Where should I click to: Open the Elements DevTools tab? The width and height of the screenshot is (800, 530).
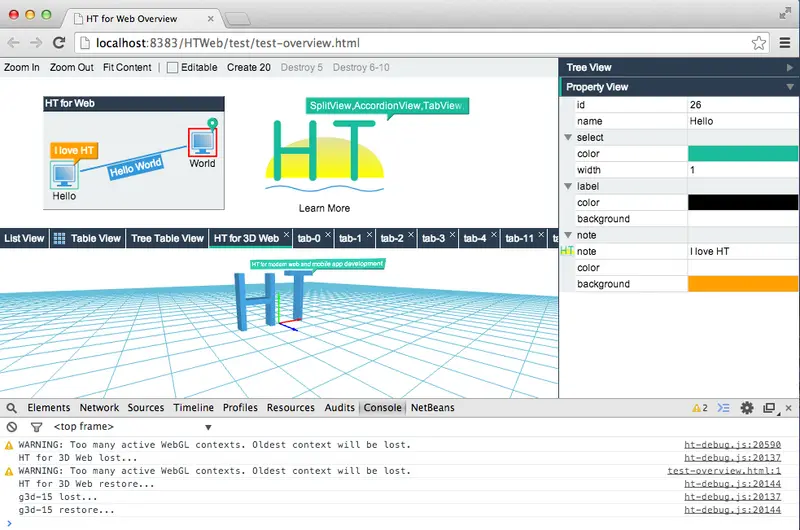click(48, 408)
